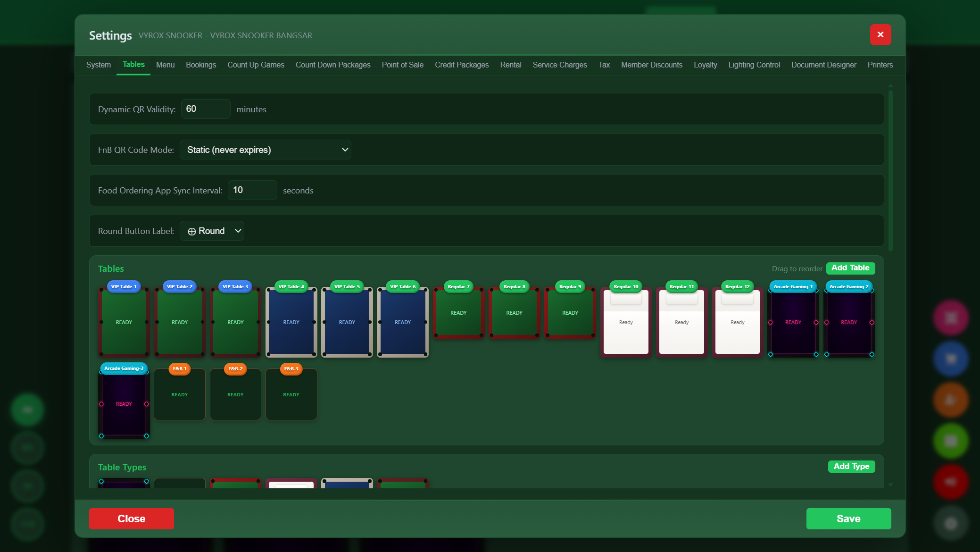Select F&B-3 table thumbnail
Image resolution: width=980 pixels, height=552 pixels.
coord(291,392)
